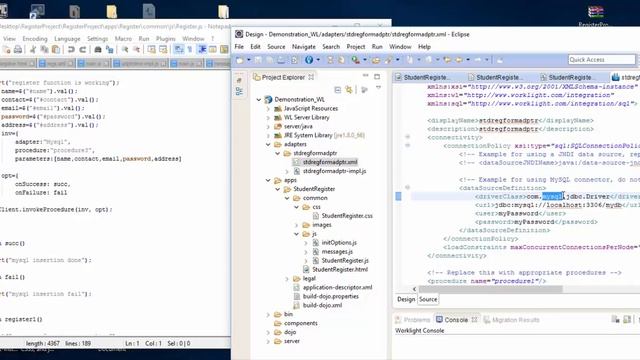
Task: Click the Forward navigation arrow in Eclipse toolbar
Action: 478,60
